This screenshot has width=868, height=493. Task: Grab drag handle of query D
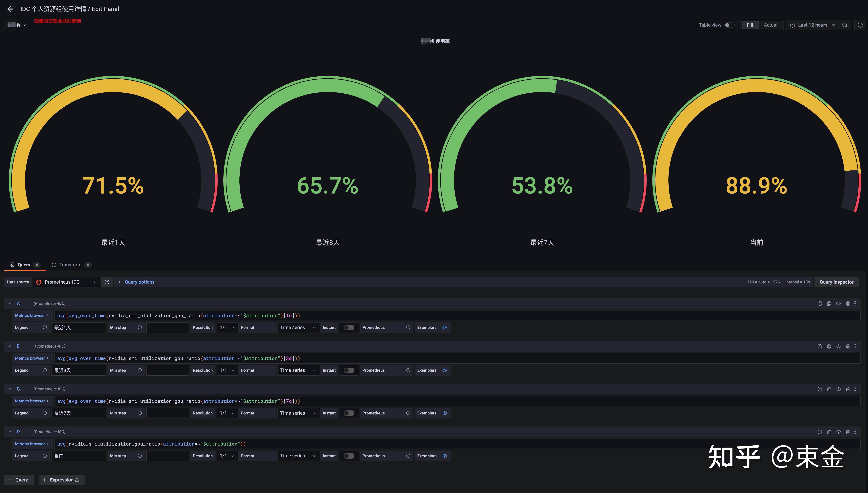click(855, 432)
